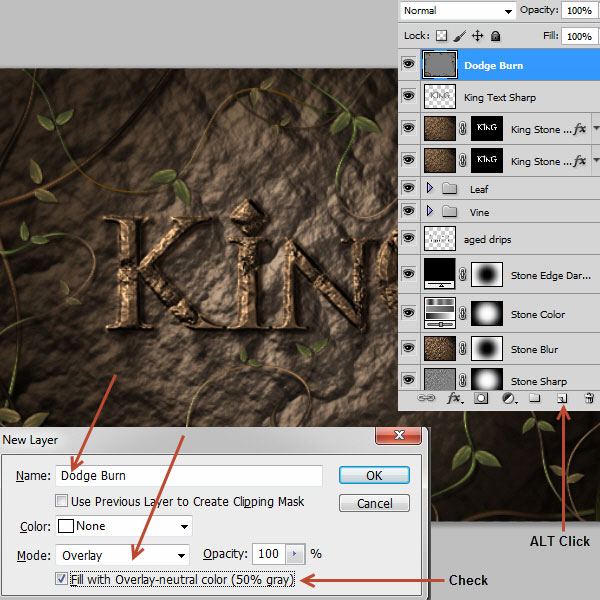Hide the Stone Color layer

[409, 313]
